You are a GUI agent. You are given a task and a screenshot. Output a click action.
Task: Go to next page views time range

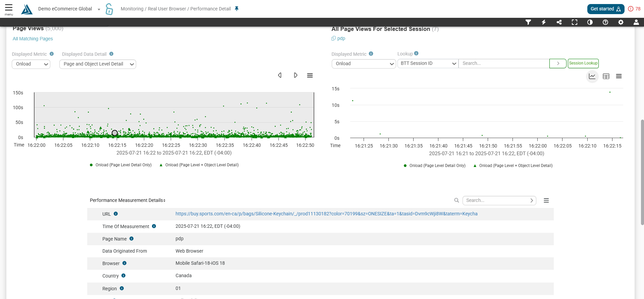tap(296, 75)
